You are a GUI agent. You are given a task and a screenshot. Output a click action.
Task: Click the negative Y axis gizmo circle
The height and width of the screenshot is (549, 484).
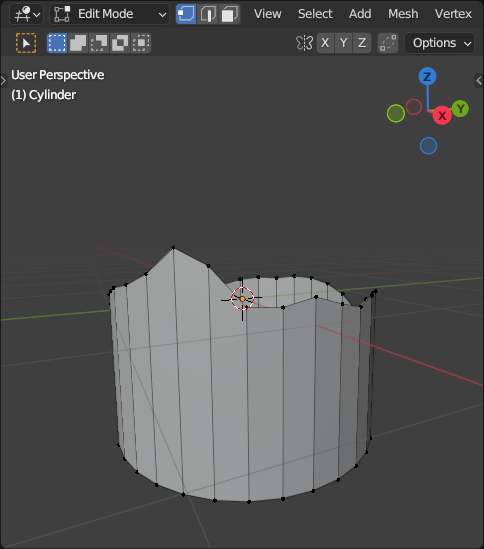[396, 113]
